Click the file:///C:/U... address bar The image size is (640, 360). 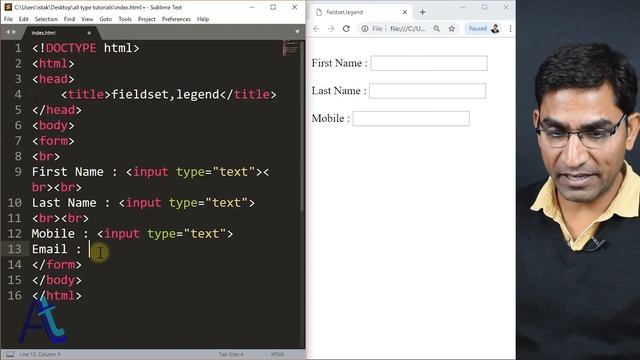(408, 29)
